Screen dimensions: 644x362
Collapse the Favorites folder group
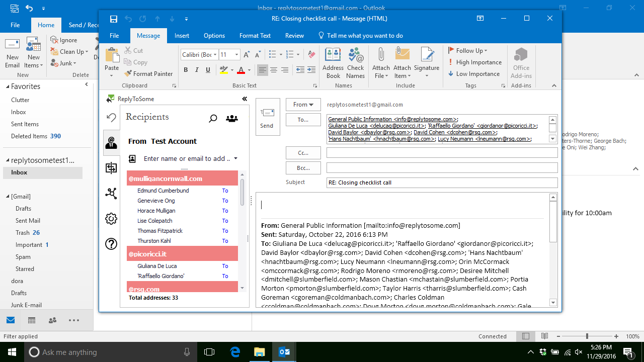coord(8,86)
